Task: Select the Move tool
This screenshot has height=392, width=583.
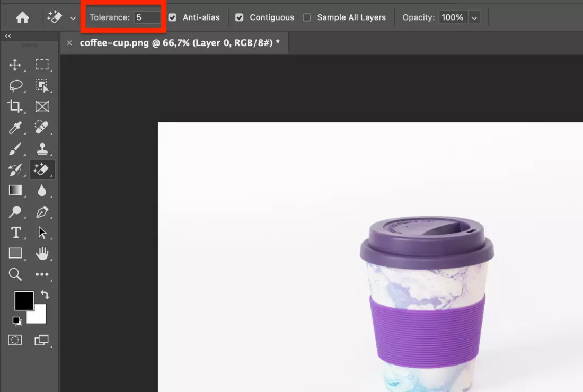Action: tap(15, 65)
